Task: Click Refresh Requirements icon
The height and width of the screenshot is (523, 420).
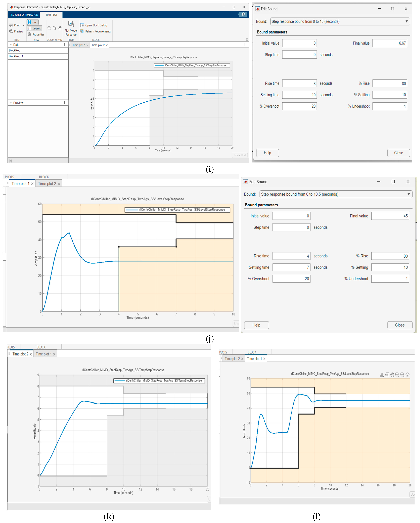Action: 82,31
